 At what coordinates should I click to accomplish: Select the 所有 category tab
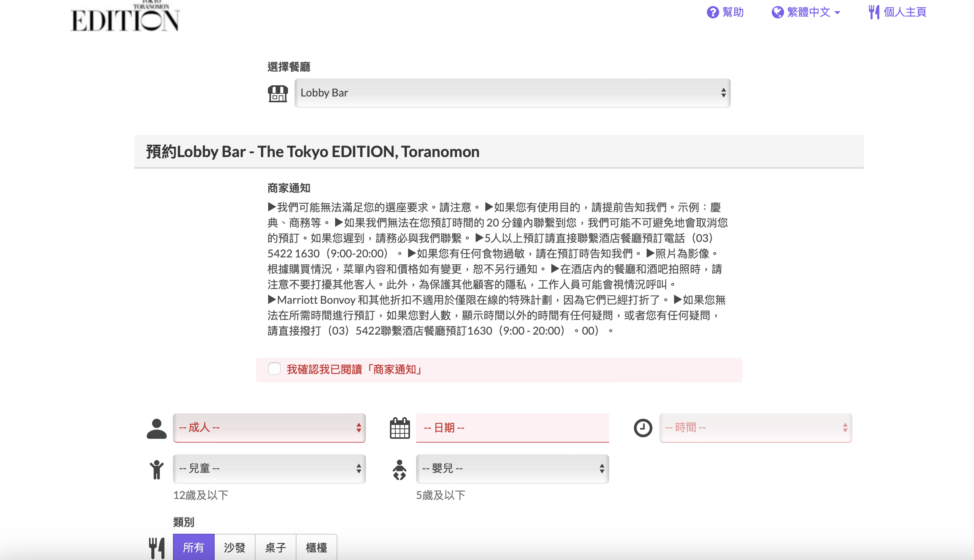point(194,547)
